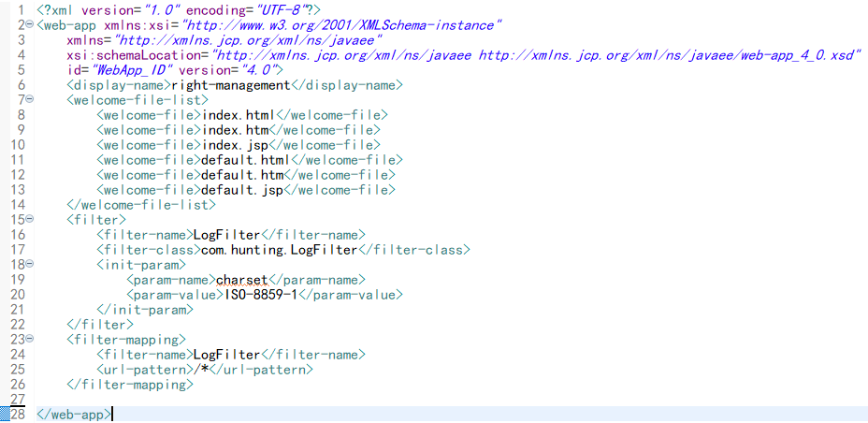Click line number 1 in the gutter
The image size is (868, 423).
[x=21, y=10]
